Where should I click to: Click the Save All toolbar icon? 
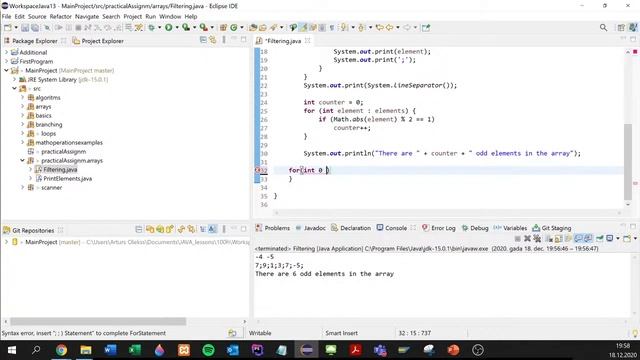coord(35,28)
